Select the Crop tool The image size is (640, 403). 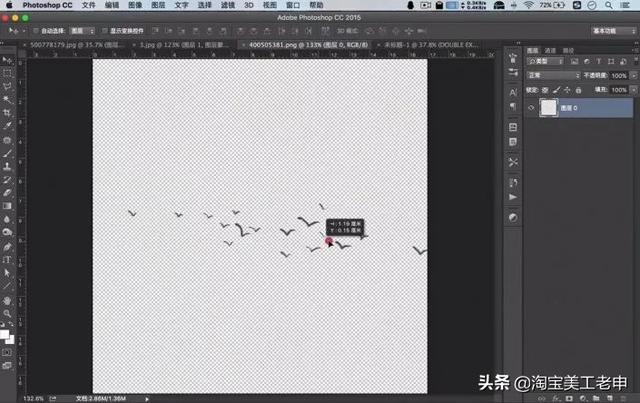(x=7, y=113)
